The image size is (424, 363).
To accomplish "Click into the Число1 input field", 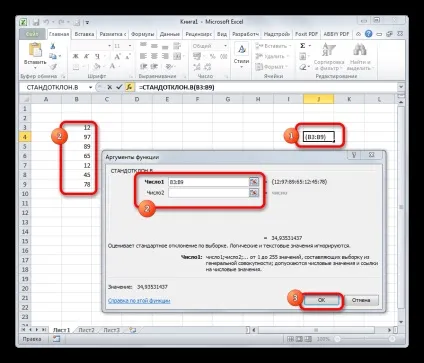I will 209,182.
